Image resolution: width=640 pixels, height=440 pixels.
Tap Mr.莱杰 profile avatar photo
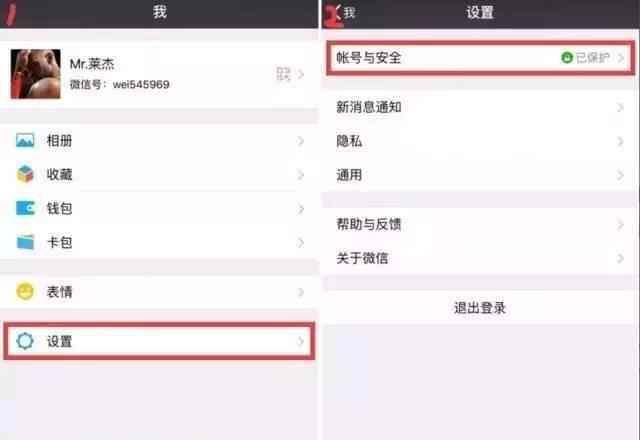36,74
